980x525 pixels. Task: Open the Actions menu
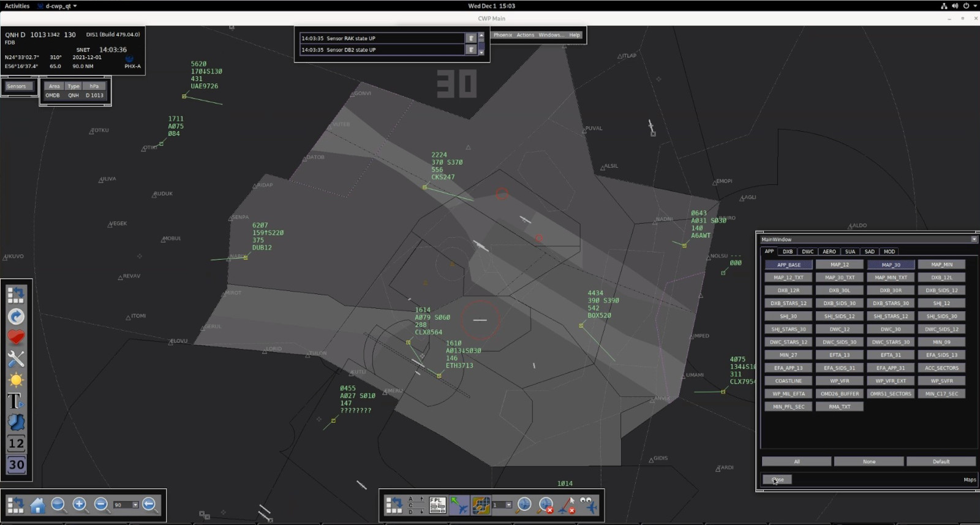(526, 35)
